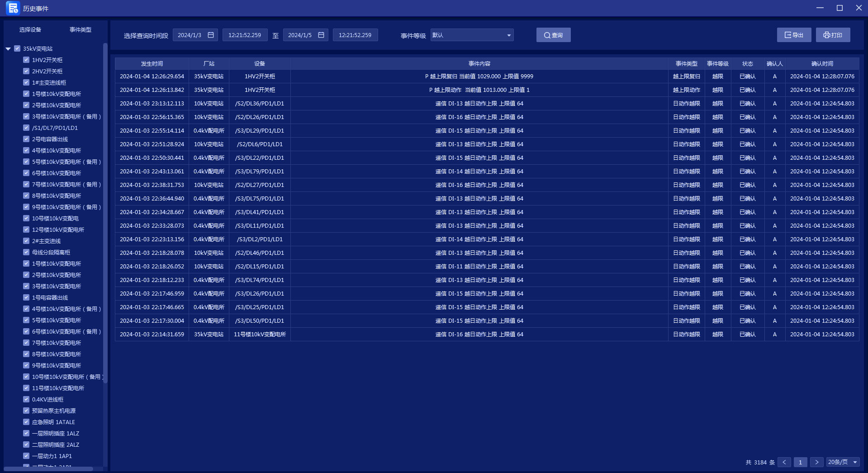Viewport: 868px width, 473px height.
Task: Click the start time input field
Action: coord(245,35)
